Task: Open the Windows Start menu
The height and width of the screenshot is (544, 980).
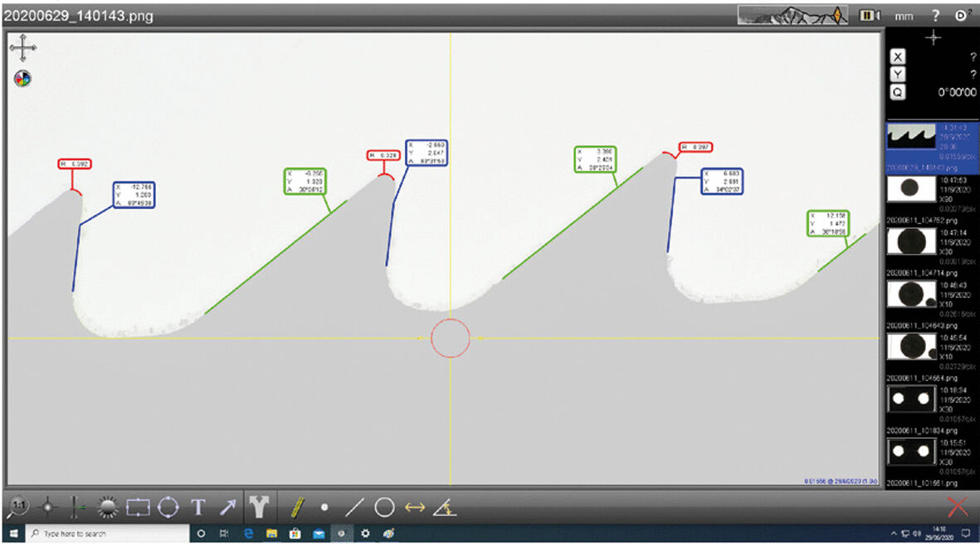Action: click(x=13, y=533)
